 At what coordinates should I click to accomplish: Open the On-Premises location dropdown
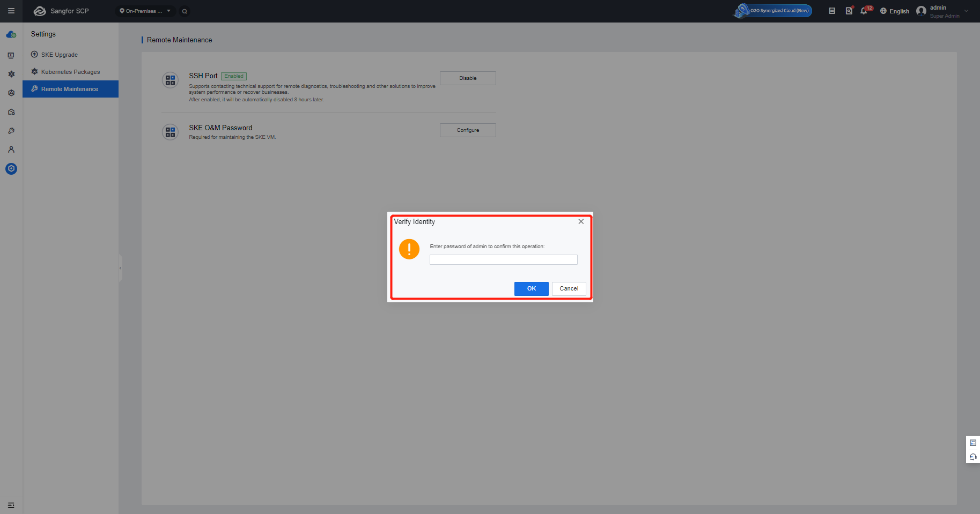coord(145,11)
